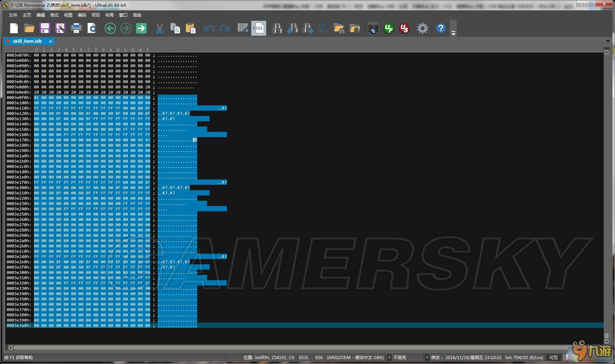Viewport: 615px width, 364px height.
Task: Undo the last edit
Action: [209, 28]
